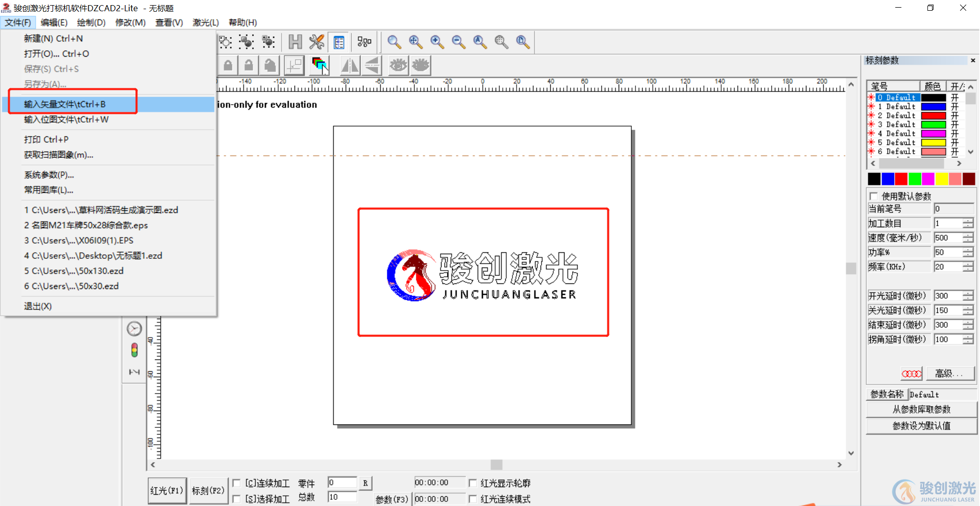The height and width of the screenshot is (506, 980).
Task: Click the vertical mirror triangles icon
Action: coord(372,65)
